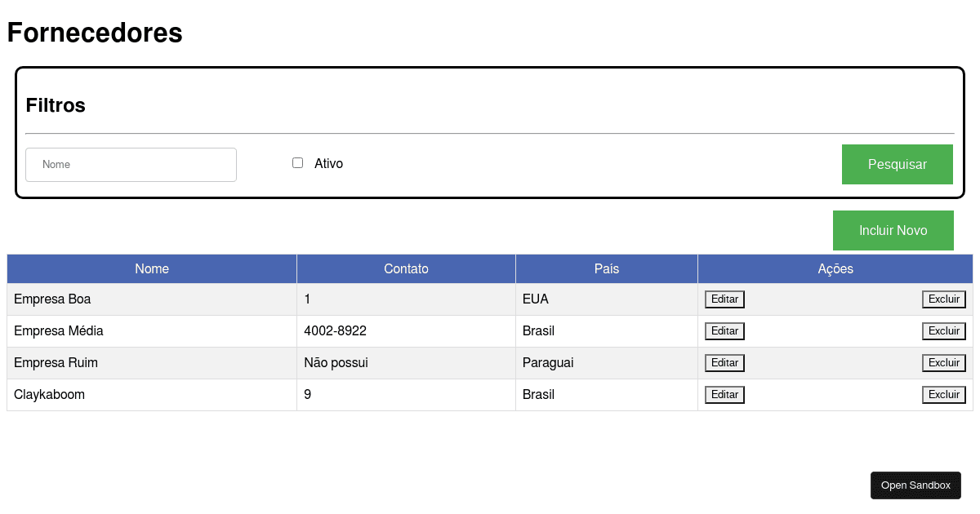Excluir the Empresa Média row
This screenshot has width=980, height=514.
943,330
